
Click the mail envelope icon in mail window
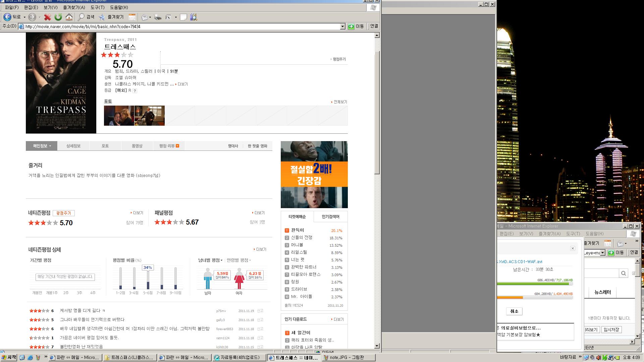pos(620,243)
